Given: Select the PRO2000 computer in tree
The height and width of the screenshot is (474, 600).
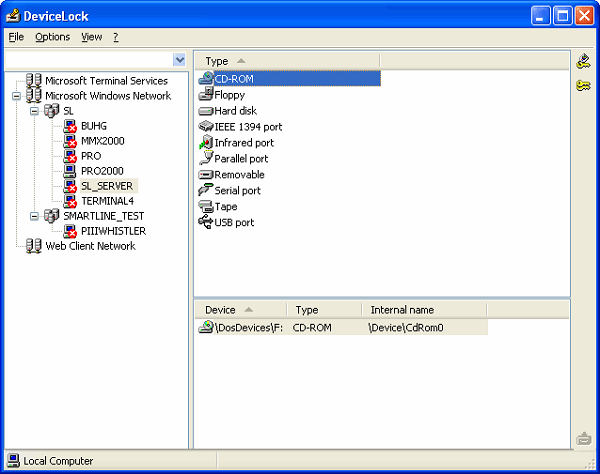Looking at the screenshot, I should tap(103, 171).
